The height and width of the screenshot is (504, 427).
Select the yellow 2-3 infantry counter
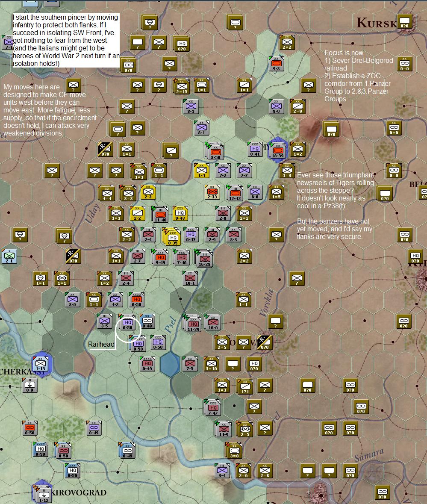pos(148,192)
